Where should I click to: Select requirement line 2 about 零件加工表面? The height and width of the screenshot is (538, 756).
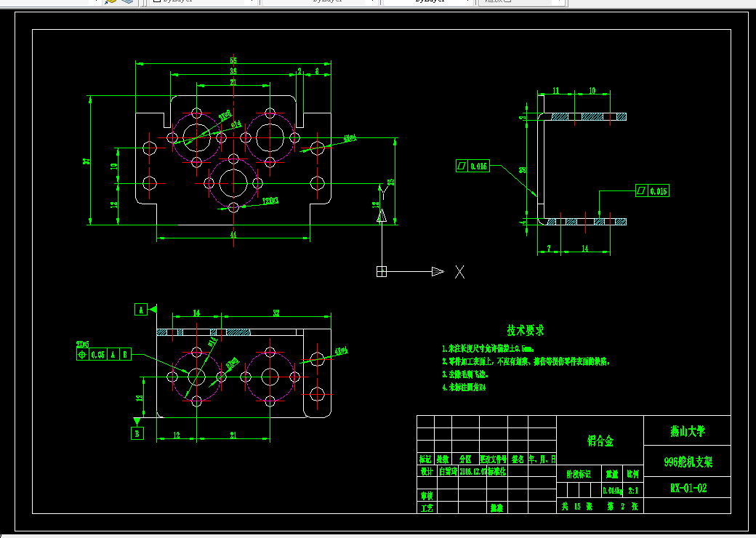[526, 361]
